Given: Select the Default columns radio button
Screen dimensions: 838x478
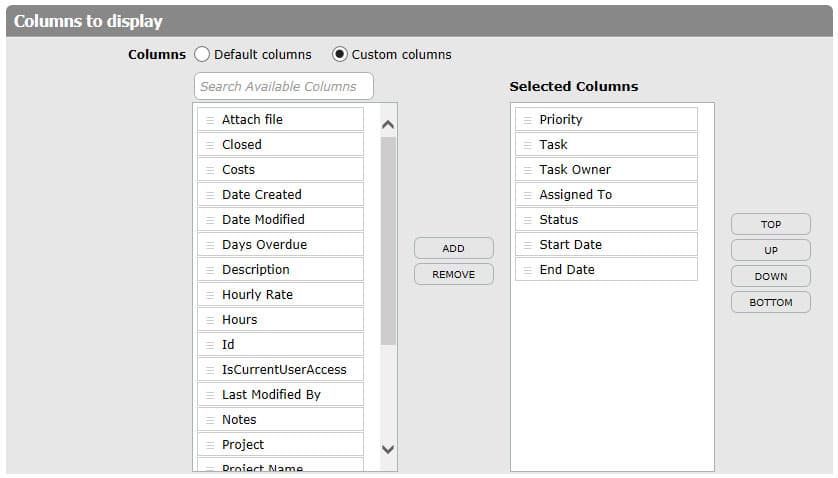Looking at the screenshot, I should [202, 55].
